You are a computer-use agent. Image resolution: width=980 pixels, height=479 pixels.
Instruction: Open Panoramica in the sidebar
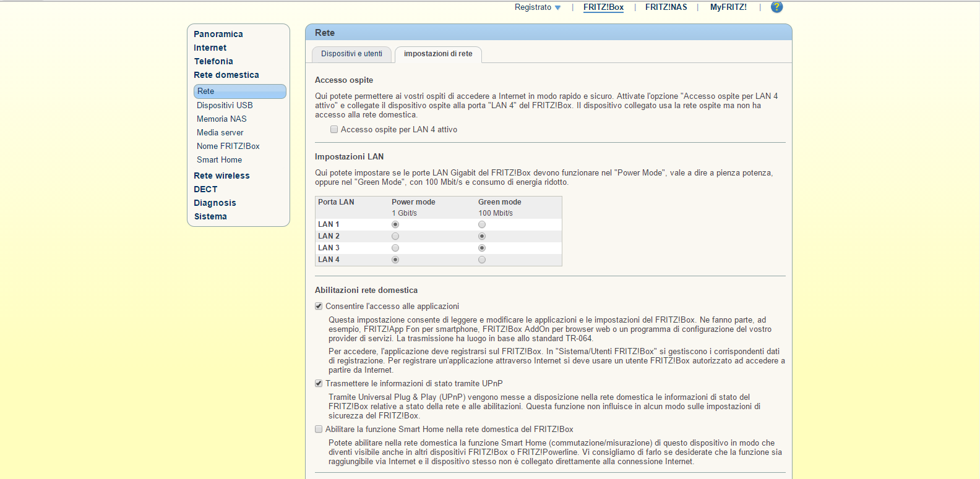click(x=218, y=34)
